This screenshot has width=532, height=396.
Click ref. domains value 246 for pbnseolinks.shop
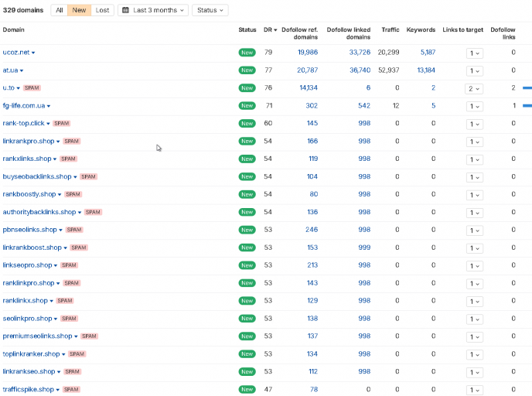(312, 230)
